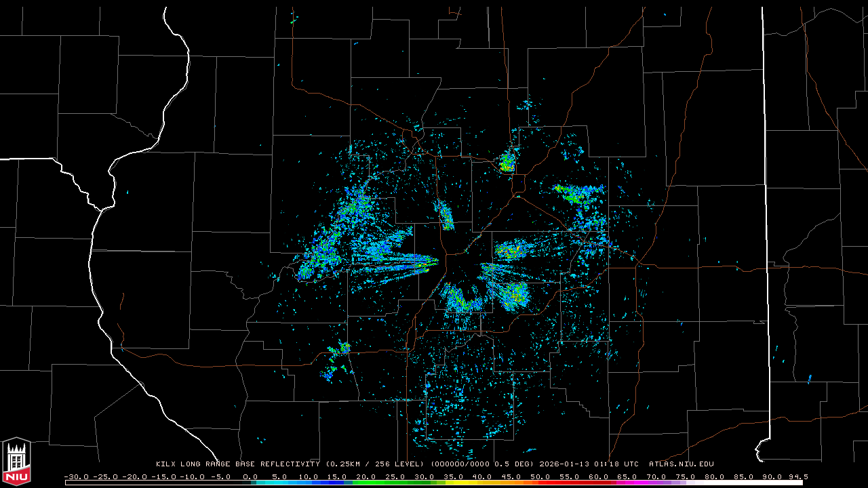Viewport: 868px width, 488px height.
Task: Click the 0.0 value on the scale
Action: point(250,476)
